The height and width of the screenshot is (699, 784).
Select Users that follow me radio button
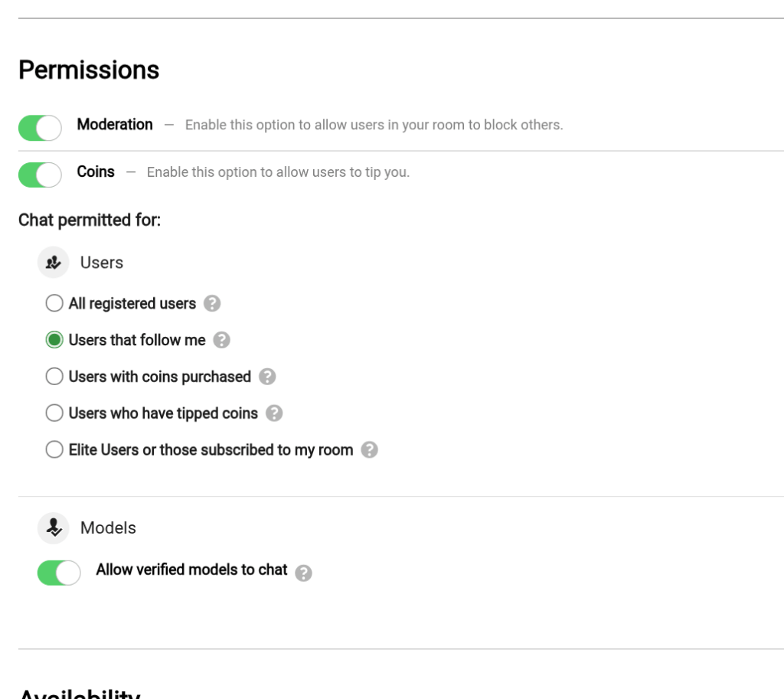click(54, 340)
